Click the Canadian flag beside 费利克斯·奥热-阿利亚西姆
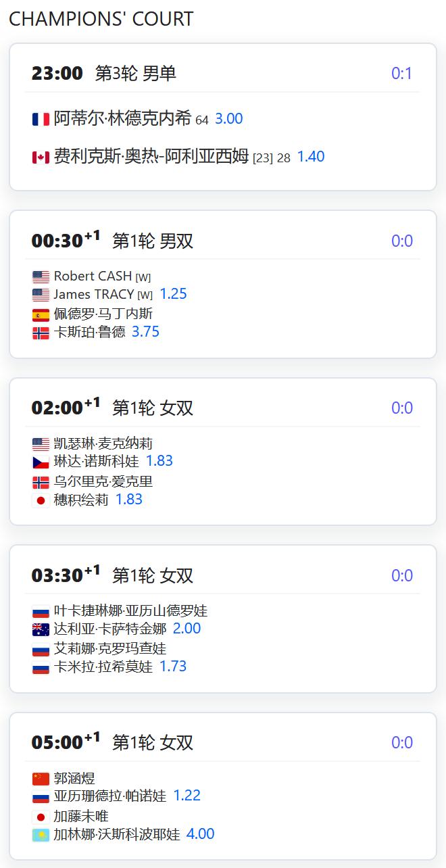 tap(41, 157)
